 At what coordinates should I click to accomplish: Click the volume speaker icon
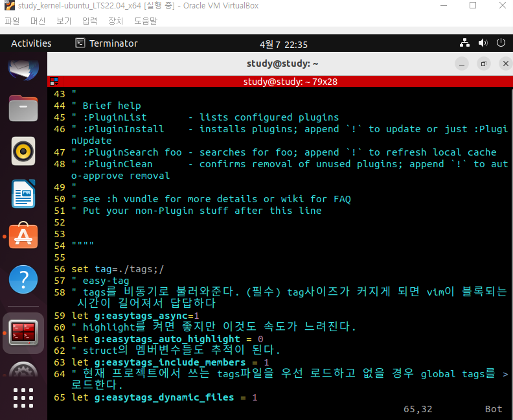[483, 43]
